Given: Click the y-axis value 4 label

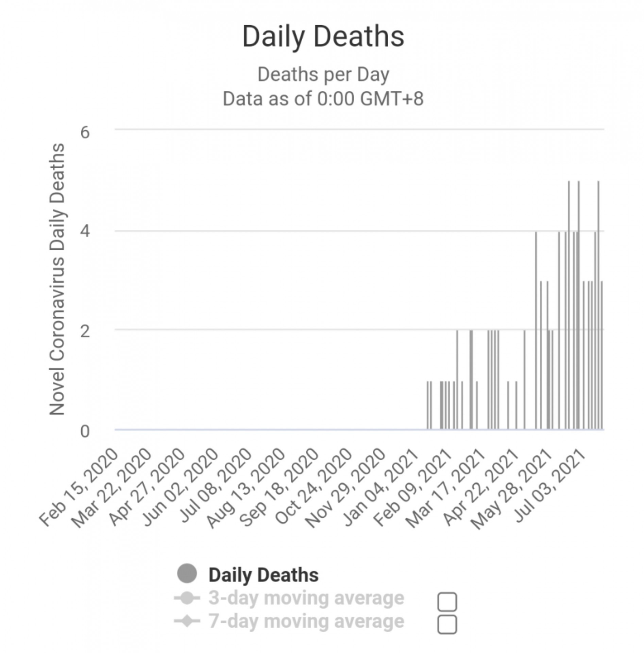Looking at the screenshot, I should pyautogui.click(x=85, y=231).
